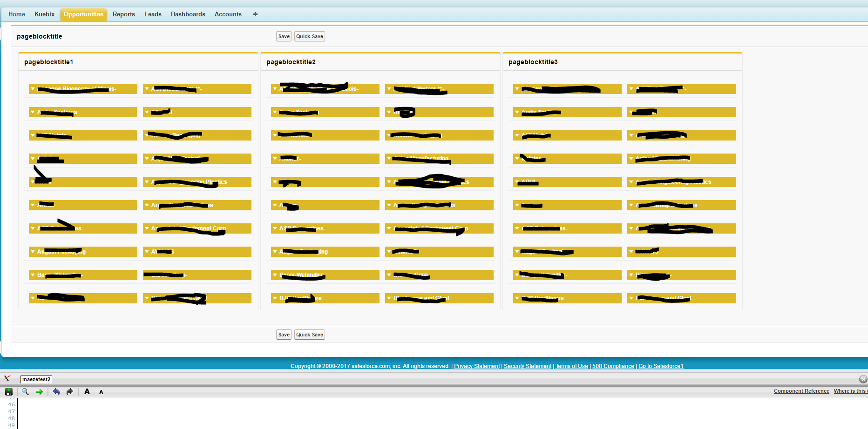Open the Privacy Statement link
The image size is (868, 429).
click(x=477, y=366)
